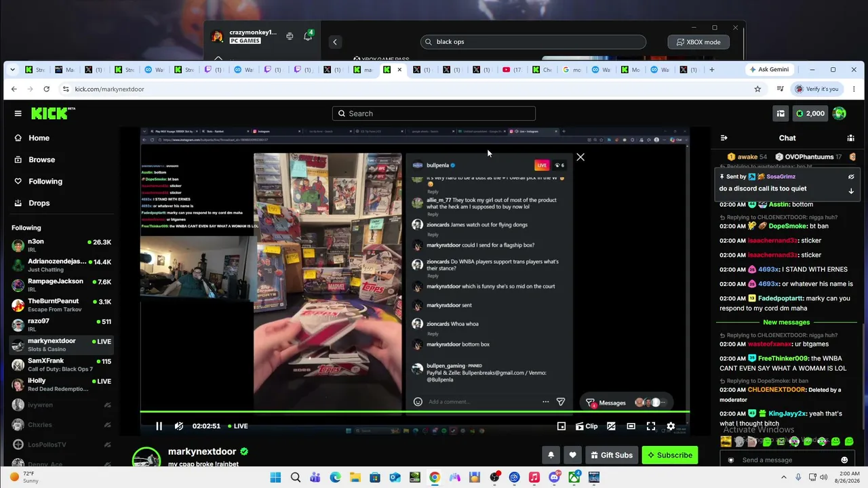Go to the Kick logo homepage
Image resolution: width=868 pixels, height=488 pixels.
53,113
